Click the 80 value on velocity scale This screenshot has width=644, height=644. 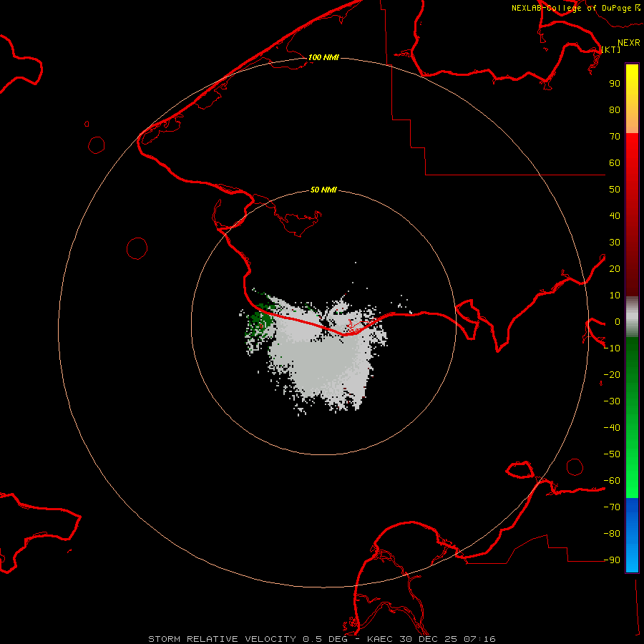click(x=615, y=109)
